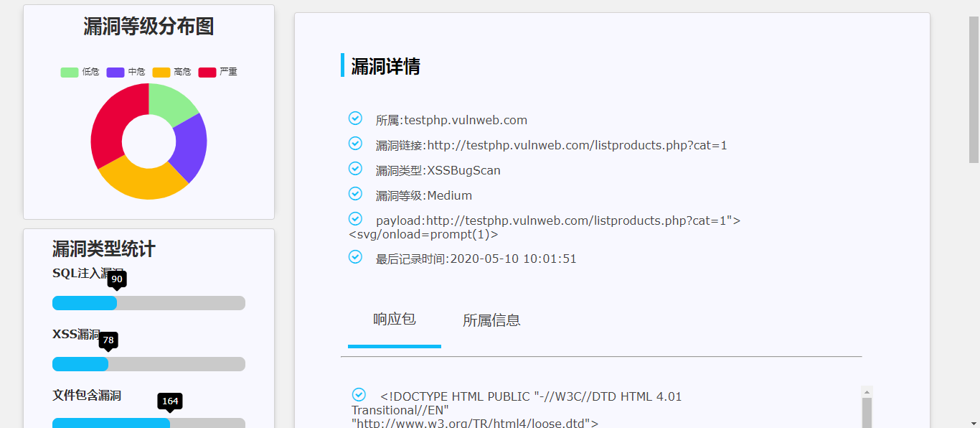
Task: Click the icon beside 漏洞类型:XSSBugScan
Action: click(x=355, y=169)
